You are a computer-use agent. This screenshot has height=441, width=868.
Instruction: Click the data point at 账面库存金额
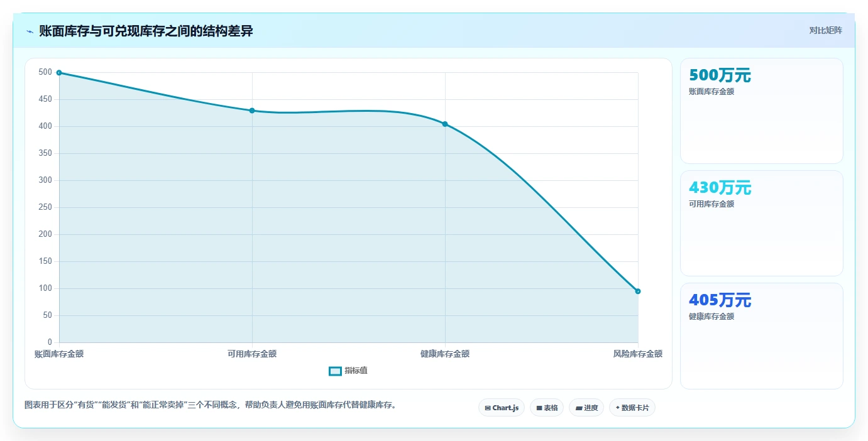pyautogui.click(x=59, y=73)
